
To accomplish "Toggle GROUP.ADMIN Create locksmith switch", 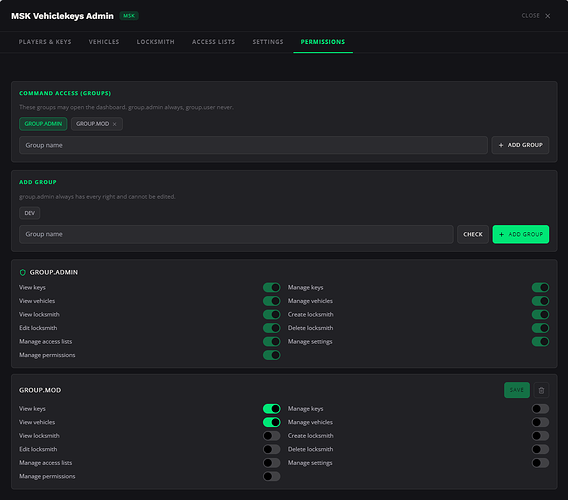I will tap(540, 314).
